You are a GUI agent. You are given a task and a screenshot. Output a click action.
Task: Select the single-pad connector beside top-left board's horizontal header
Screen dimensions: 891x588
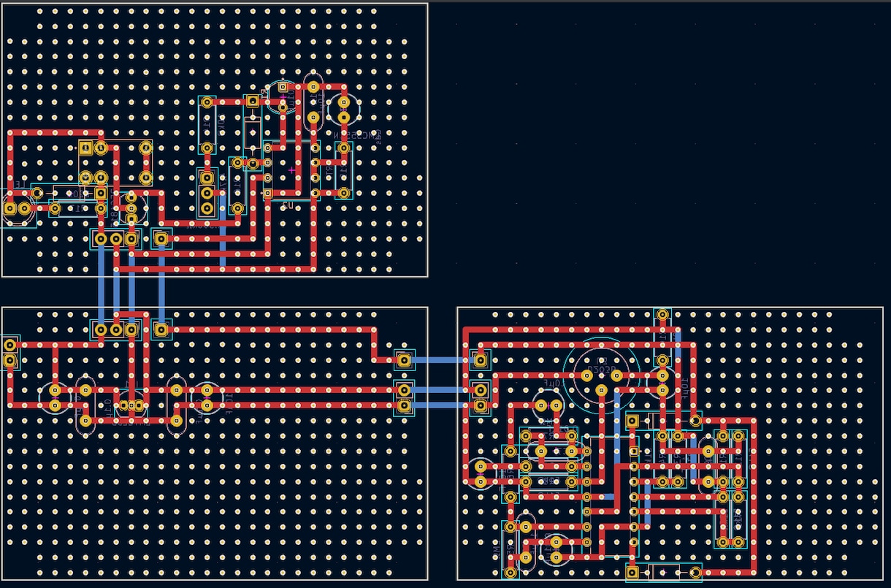point(161,239)
